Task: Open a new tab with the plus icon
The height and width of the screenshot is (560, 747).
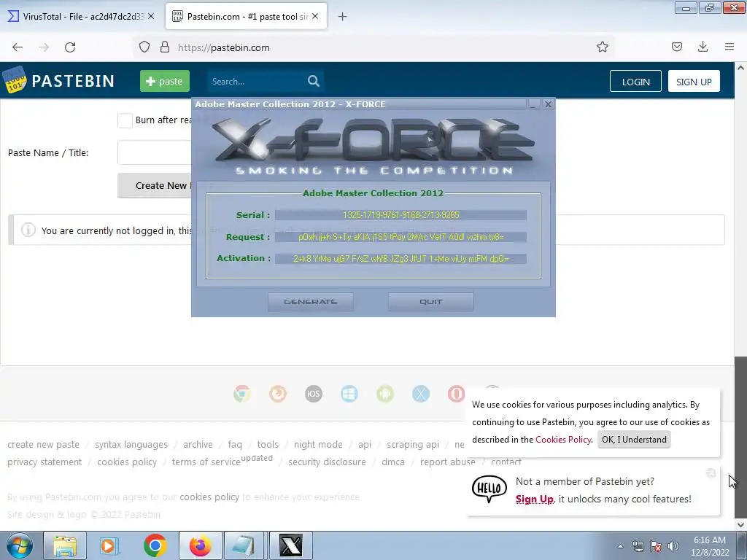Action: click(x=343, y=17)
